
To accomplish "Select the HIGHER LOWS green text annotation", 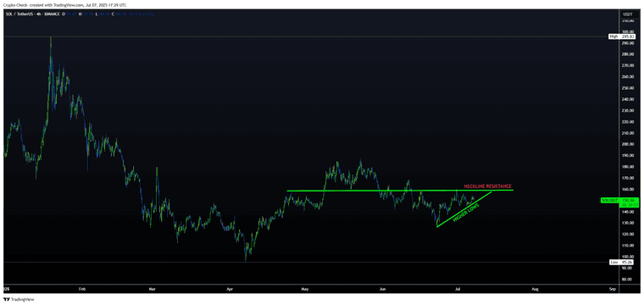I will [466, 213].
